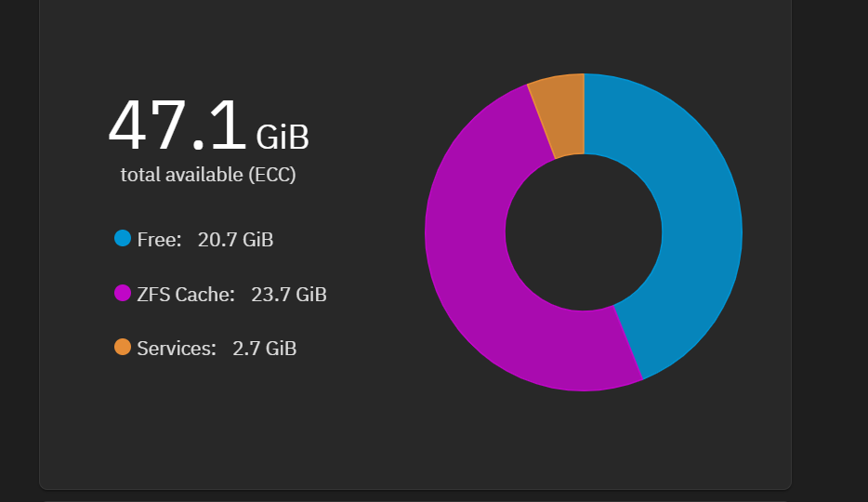Click the 20.7 GiB free value
Screen dimensions: 868x502
tap(235, 240)
